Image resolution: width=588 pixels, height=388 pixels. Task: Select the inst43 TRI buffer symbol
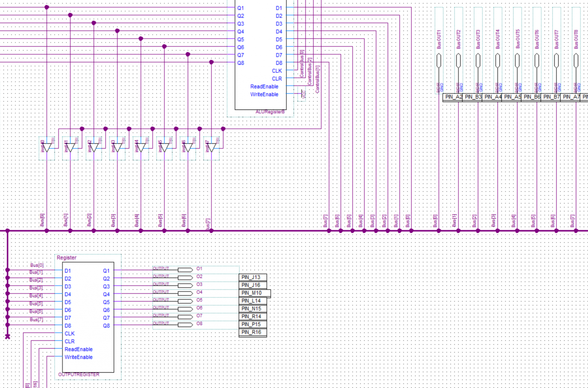tap(117, 147)
